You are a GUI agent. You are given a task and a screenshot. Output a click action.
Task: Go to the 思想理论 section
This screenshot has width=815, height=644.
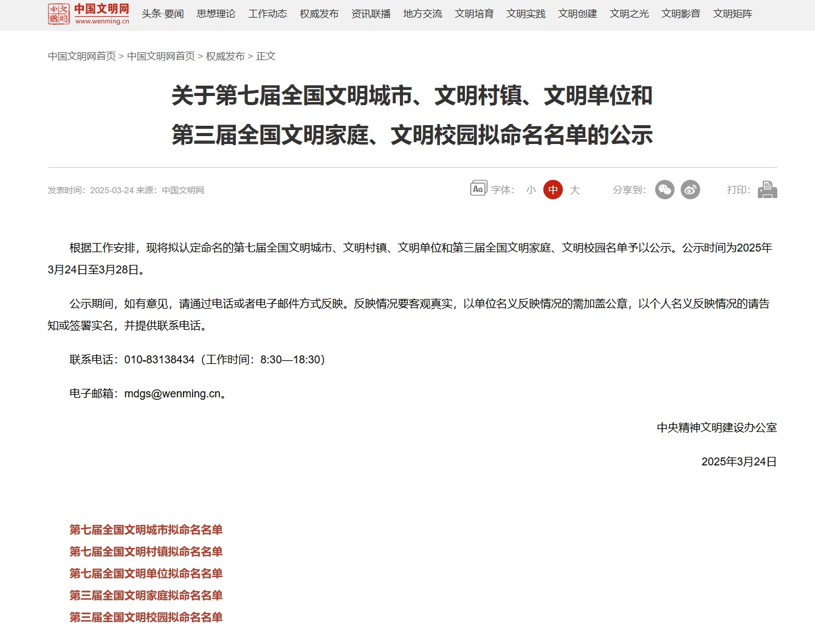point(216,13)
